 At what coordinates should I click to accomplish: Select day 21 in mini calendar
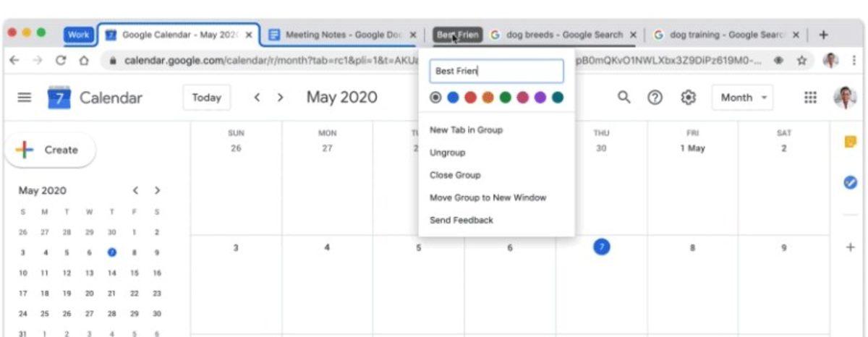point(111,293)
